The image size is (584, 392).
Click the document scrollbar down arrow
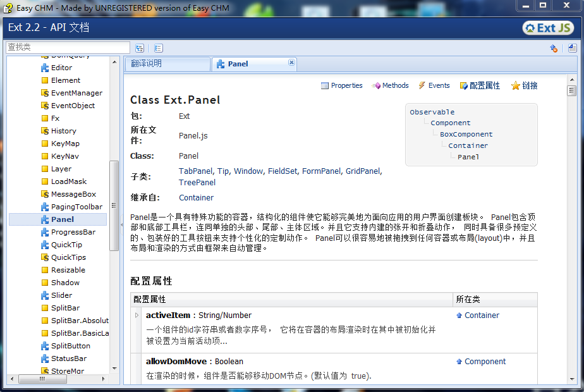572,379
